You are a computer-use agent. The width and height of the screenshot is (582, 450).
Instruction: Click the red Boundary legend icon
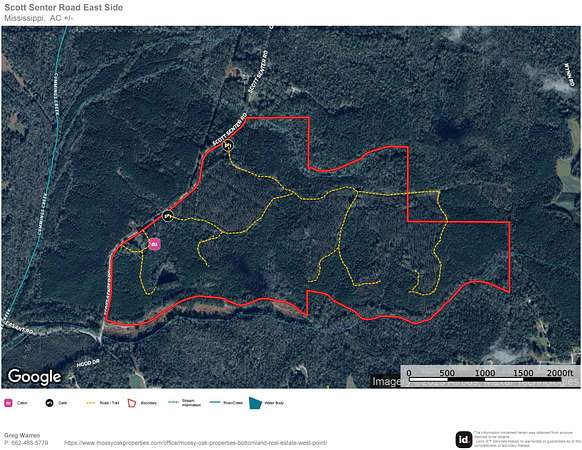coord(131,403)
